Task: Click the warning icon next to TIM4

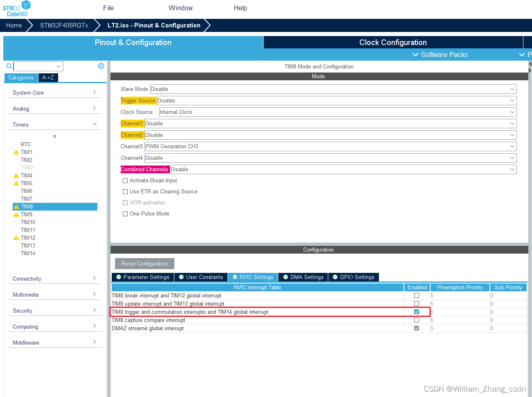Action: tap(16, 176)
